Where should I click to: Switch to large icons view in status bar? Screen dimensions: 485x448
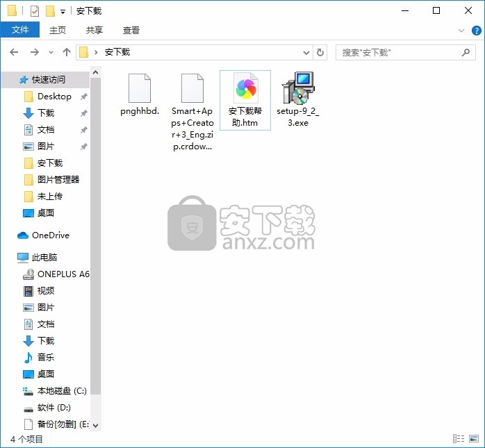click(474, 439)
